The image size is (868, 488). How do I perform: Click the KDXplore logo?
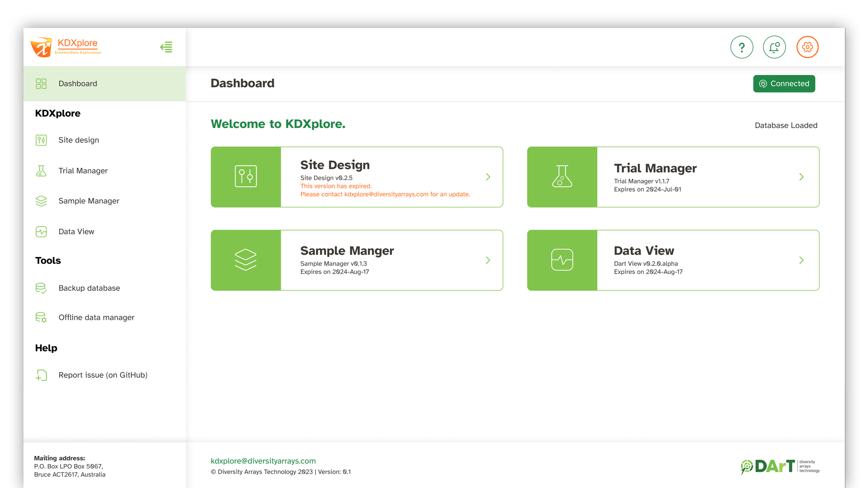tap(66, 47)
